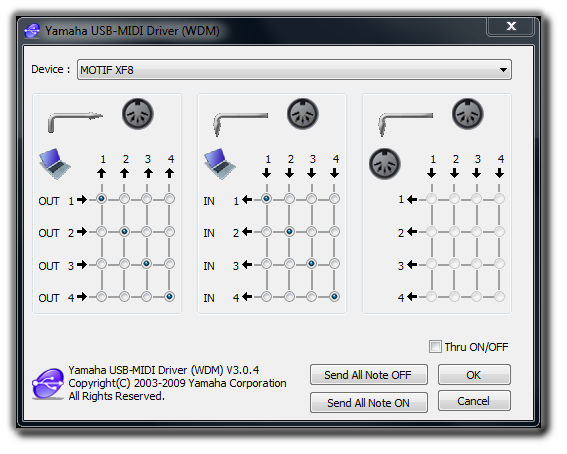Select the IN 1 to port 1 radio button
Screen dimensions: 567x454
click(x=267, y=199)
